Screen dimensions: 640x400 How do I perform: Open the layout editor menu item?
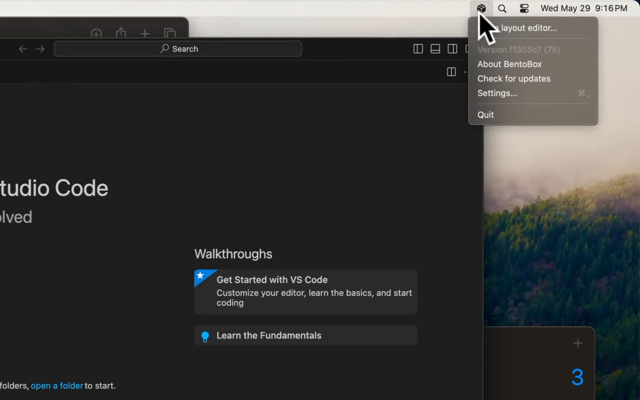[533, 28]
